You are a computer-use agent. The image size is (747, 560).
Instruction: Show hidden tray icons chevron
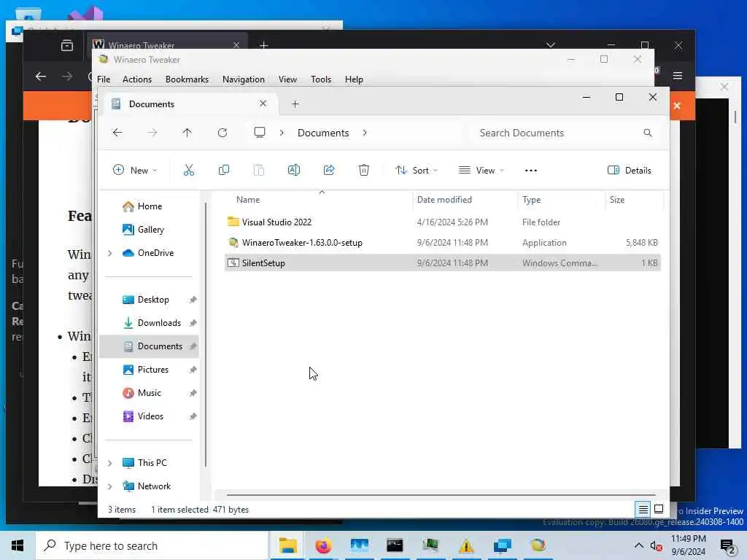tap(639, 545)
